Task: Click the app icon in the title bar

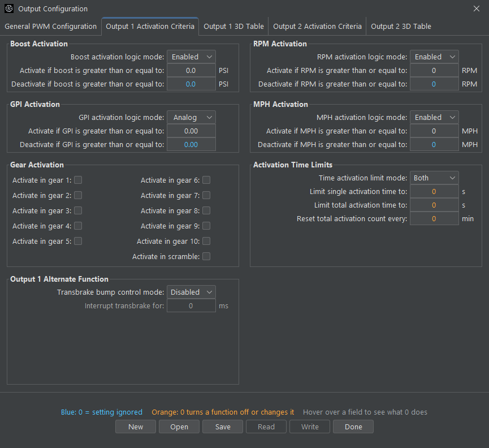Action: (x=9, y=8)
